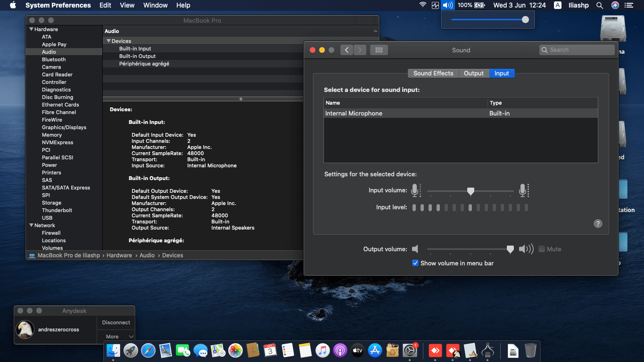The width and height of the screenshot is (644, 362).
Task: Disable Show volume in menu bar checkbox
Action: [x=415, y=263]
